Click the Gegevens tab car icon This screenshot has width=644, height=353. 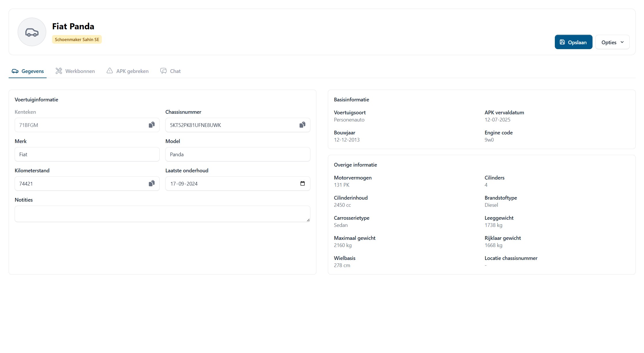pyautogui.click(x=15, y=71)
